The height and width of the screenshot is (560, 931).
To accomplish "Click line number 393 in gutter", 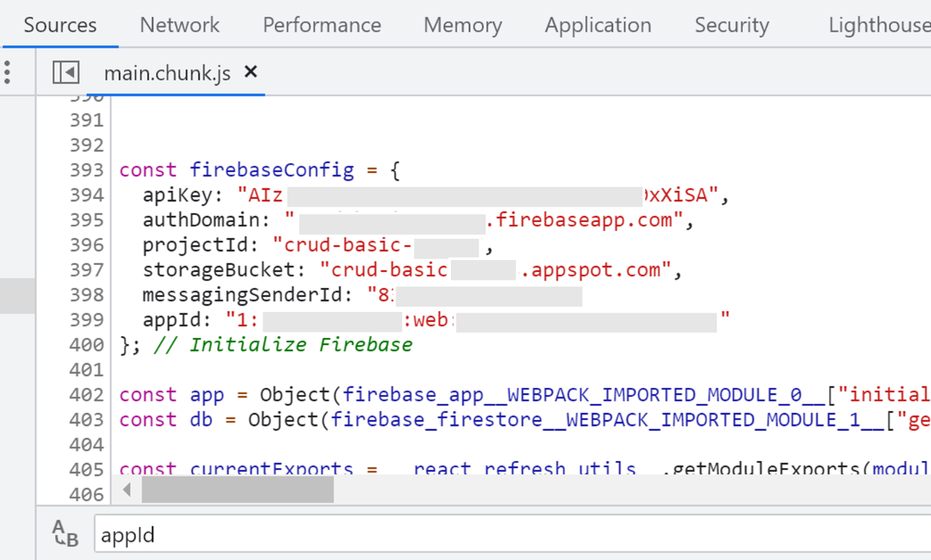I will tap(86, 170).
